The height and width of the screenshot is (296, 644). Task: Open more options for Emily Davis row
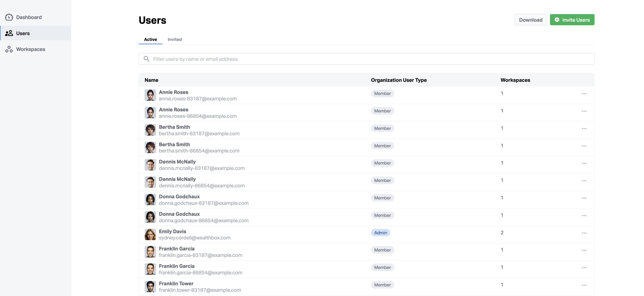(584, 233)
